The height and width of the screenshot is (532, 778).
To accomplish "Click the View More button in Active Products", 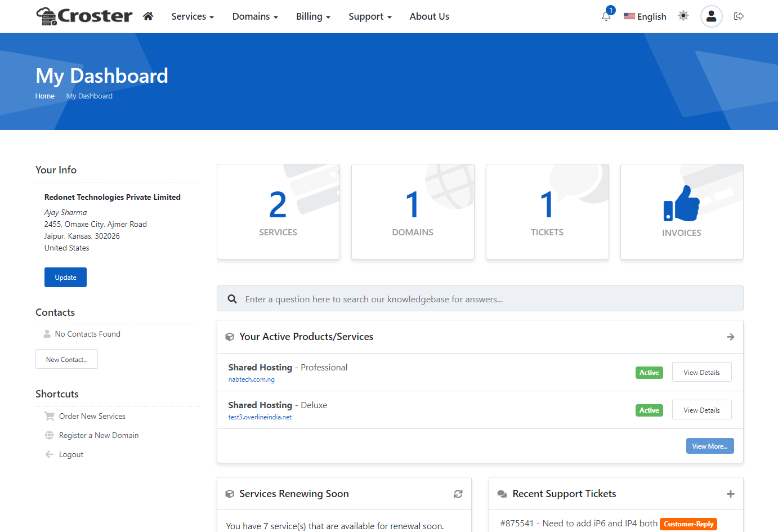I will 709,445.
